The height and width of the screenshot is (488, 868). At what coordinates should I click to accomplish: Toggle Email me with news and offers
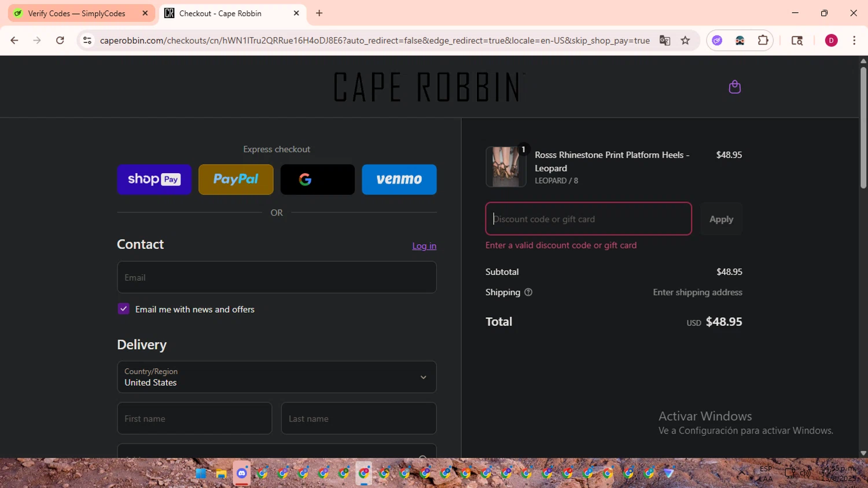pos(123,309)
